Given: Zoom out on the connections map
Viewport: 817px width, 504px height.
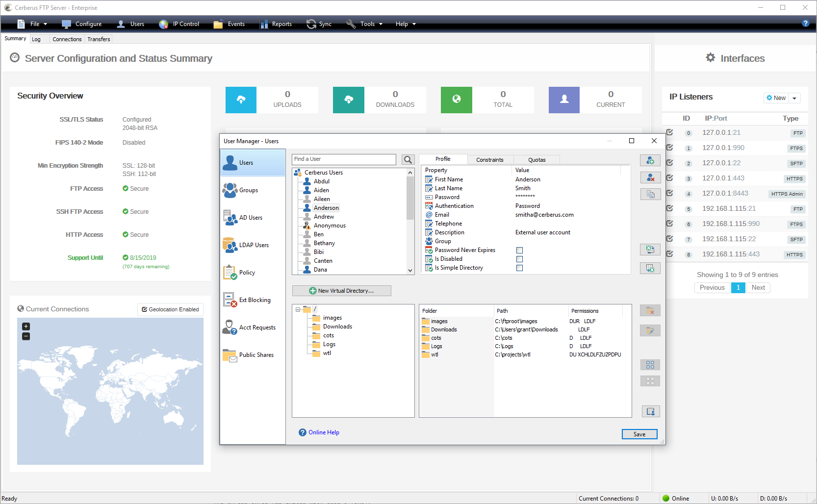Looking at the screenshot, I should tap(26, 336).
